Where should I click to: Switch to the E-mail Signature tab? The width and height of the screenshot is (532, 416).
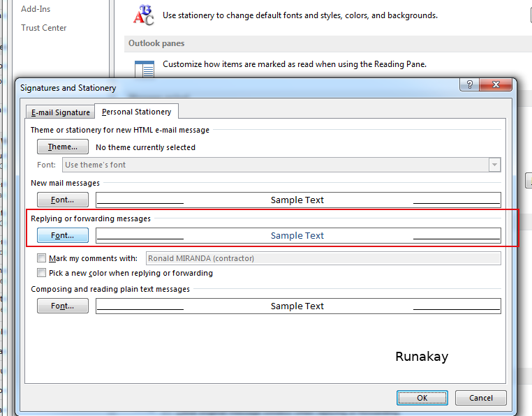point(61,112)
